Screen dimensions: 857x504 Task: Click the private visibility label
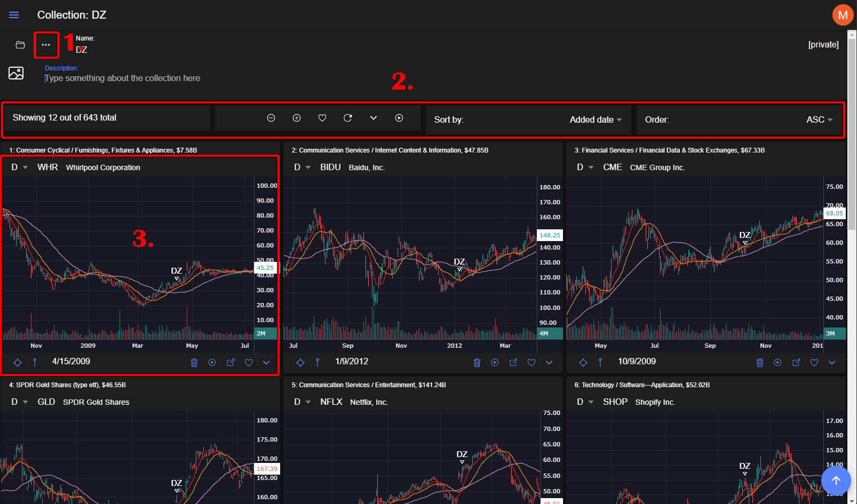point(823,45)
